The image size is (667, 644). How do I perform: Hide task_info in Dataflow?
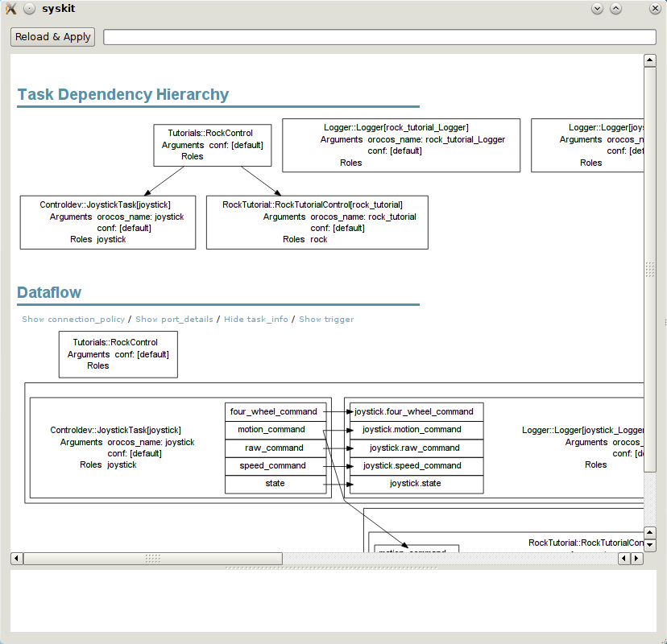click(x=255, y=320)
